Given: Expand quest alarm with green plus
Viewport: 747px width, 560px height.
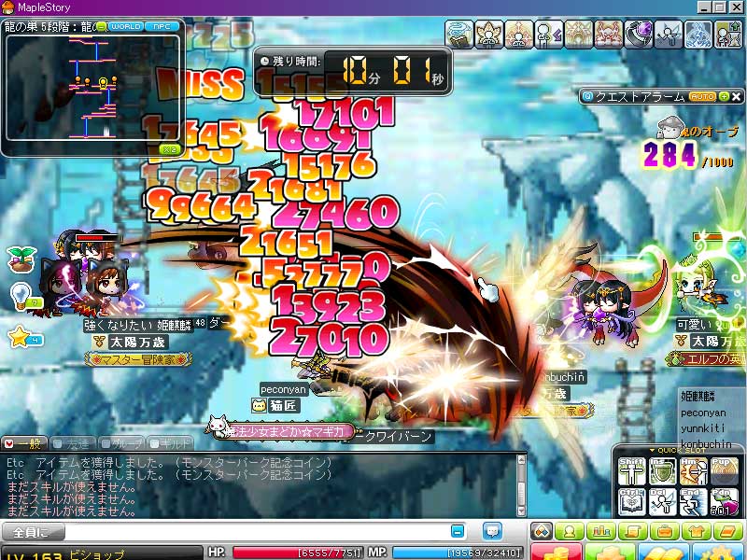Looking at the screenshot, I should coord(725,97).
